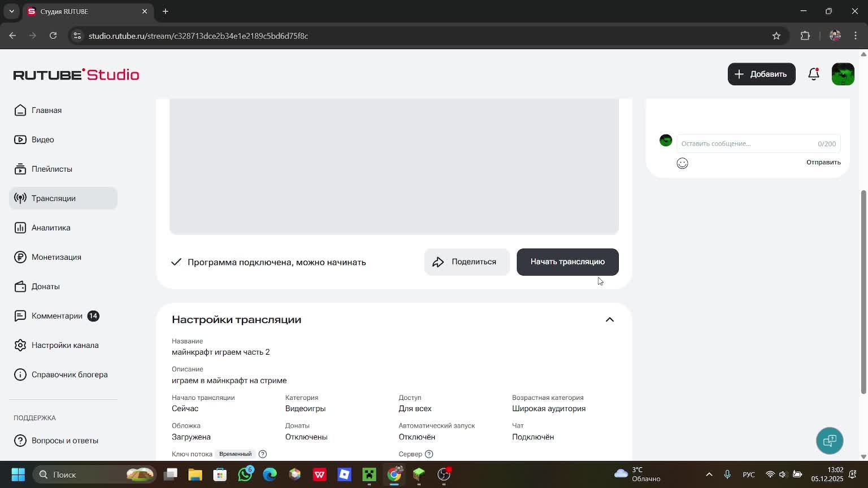Open browser extensions puzzle icon
The height and width of the screenshot is (488, 868).
click(805, 36)
